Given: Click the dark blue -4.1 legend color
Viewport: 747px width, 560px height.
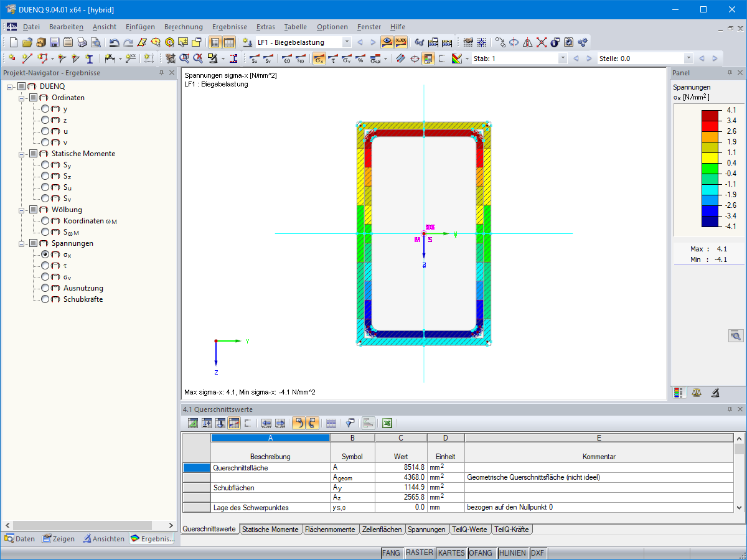Looking at the screenshot, I should pyautogui.click(x=710, y=221).
